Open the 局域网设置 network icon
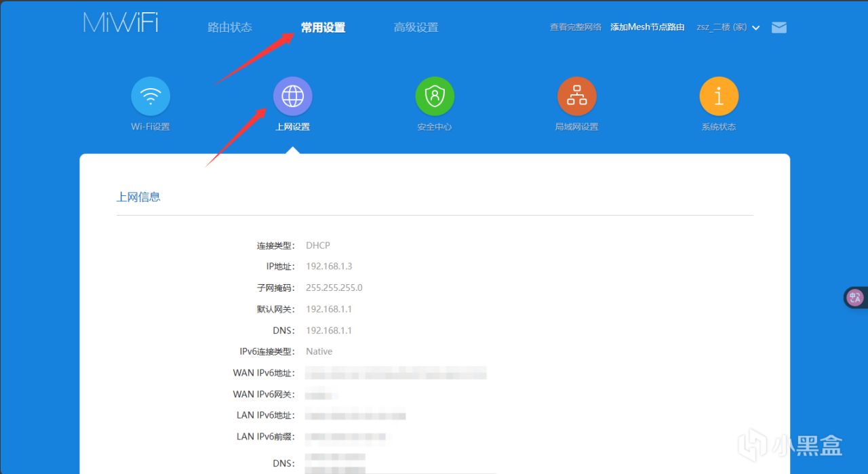 click(x=577, y=96)
